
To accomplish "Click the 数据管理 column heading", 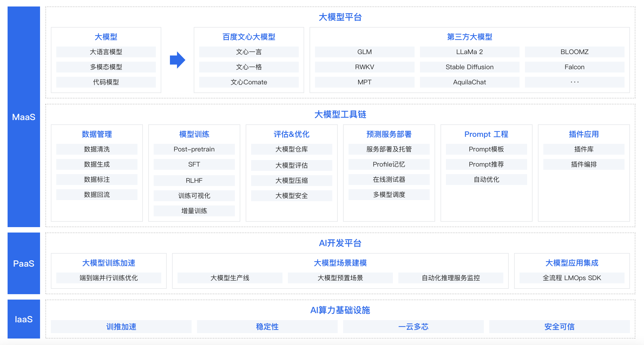I will click(x=97, y=134).
